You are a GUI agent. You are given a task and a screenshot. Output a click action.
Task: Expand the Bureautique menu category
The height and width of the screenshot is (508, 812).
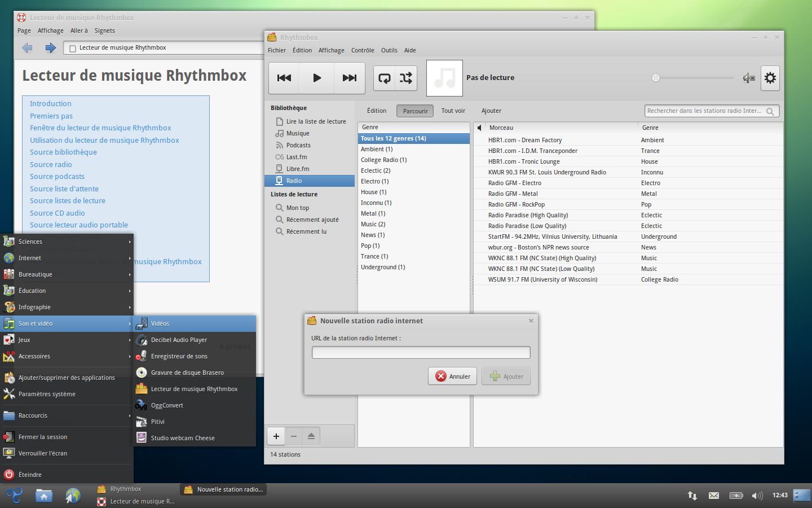point(67,274)
